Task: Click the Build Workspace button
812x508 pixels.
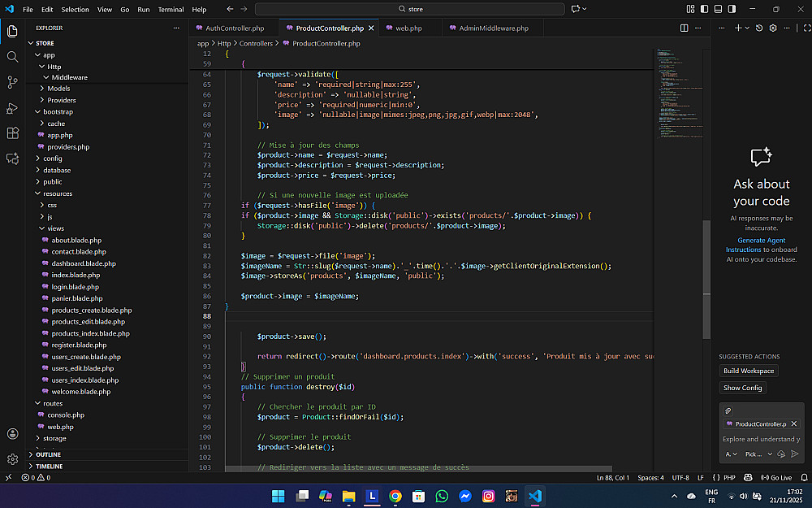Action: 749,371
